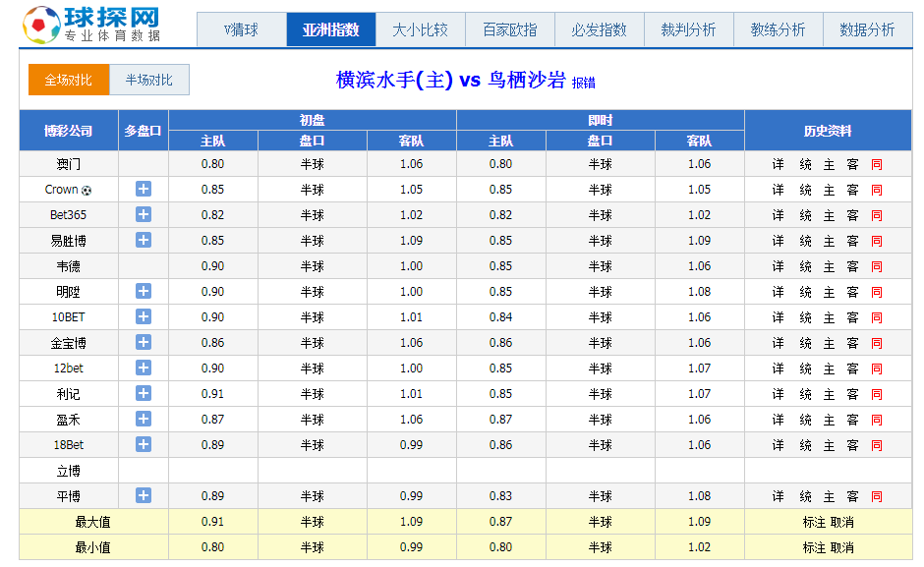Image resolution: width=924 pixels, height=567 pixels.
Task: Select the 全场对比 button
Action: coord(69,80)
